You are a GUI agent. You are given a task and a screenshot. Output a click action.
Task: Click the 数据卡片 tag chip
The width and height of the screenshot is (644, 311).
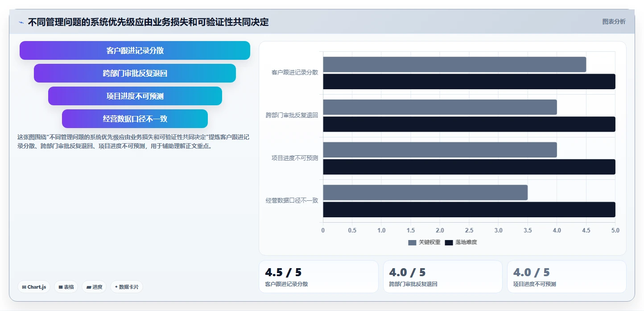(x=127, y=287)
